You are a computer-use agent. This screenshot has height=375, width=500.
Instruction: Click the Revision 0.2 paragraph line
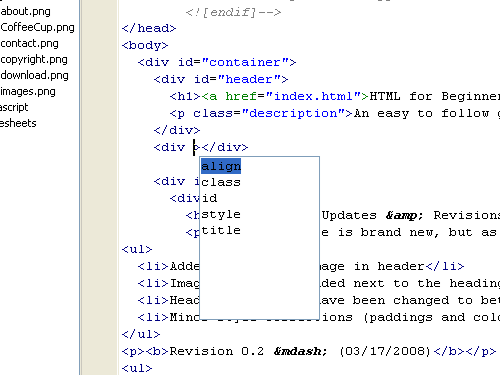coord(309,351)
